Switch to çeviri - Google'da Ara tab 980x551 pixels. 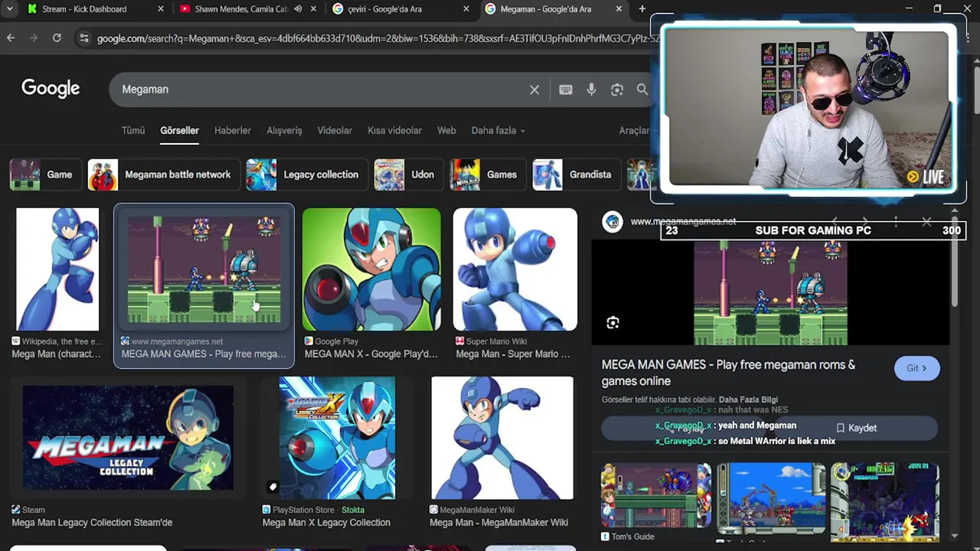pos(384,9)
